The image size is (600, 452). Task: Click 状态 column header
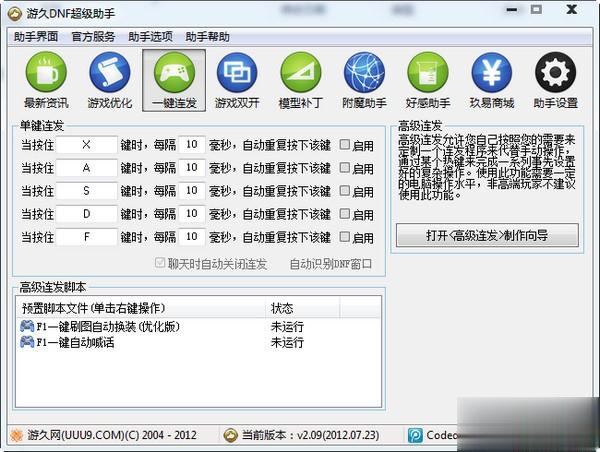point(302,308)
